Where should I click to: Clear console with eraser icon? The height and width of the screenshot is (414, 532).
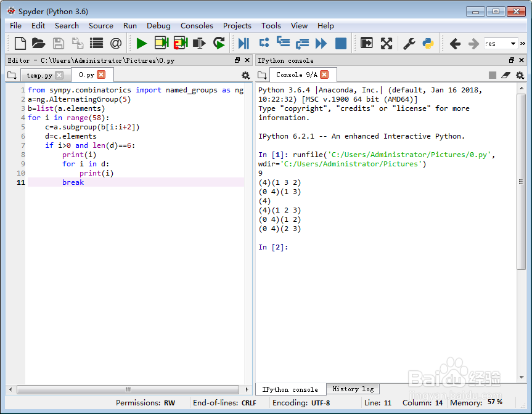tap(505, 75)
